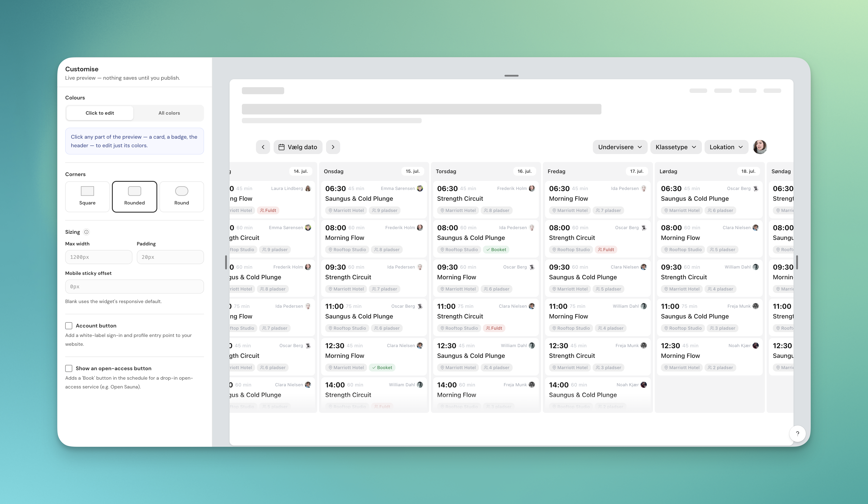
Task: Click Emma Sørensen avatar on Onsdag 06:30 class
Action: coord(419,188)
